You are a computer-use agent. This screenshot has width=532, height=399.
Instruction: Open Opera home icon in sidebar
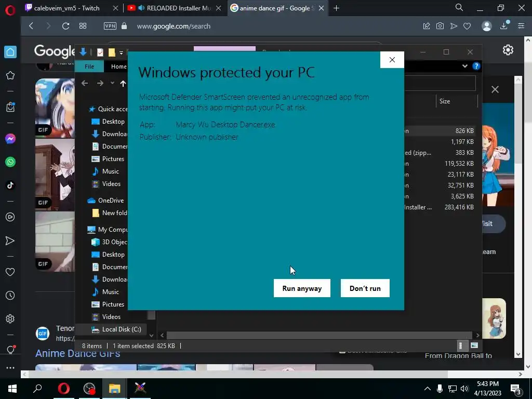(10, 52)
